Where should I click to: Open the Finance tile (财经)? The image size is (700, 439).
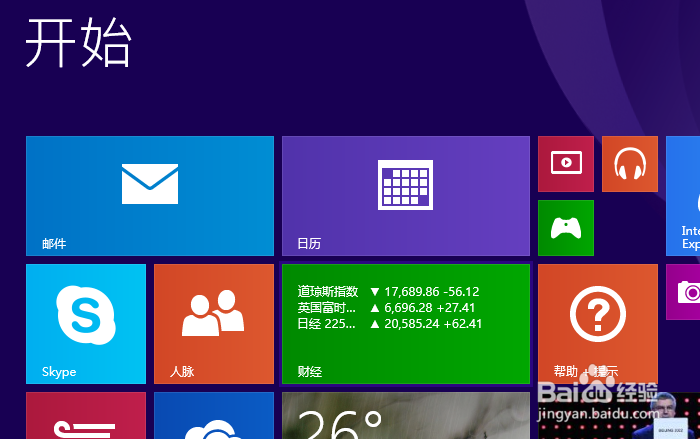pos(406,324)
